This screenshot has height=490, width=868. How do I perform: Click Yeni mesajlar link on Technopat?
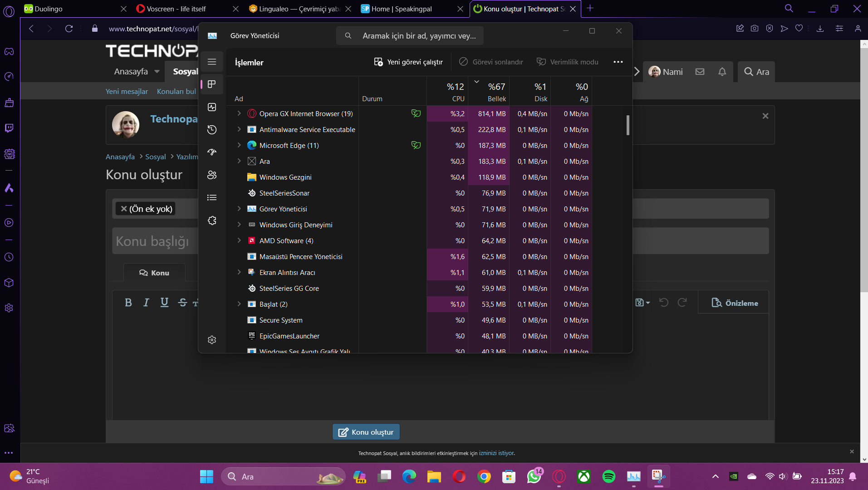[x=127, y=92]
